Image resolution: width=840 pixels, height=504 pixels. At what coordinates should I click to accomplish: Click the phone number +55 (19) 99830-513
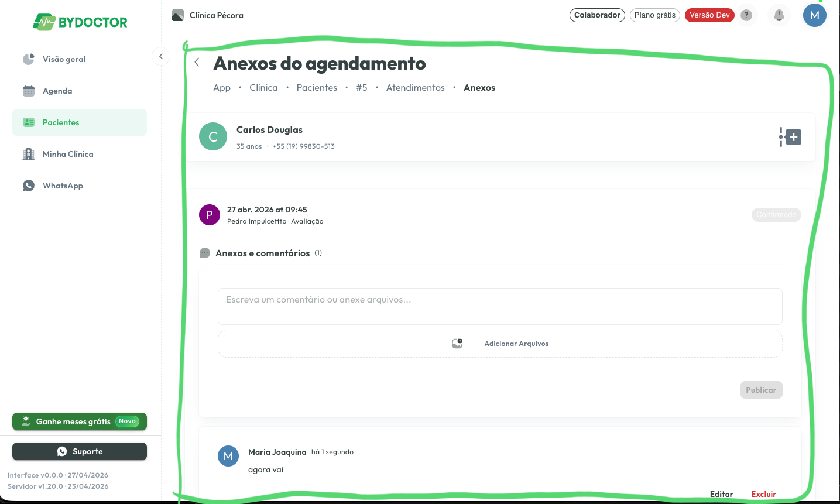304,146
